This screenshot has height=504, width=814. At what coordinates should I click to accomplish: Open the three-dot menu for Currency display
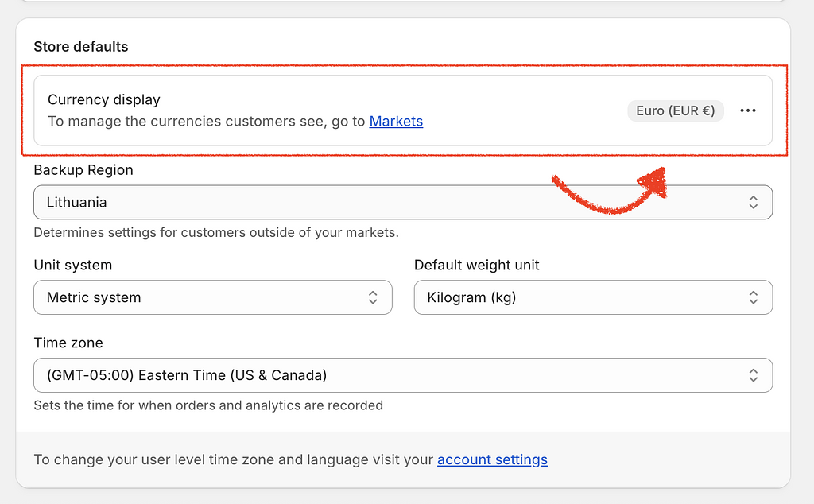(x=747, y=110)
